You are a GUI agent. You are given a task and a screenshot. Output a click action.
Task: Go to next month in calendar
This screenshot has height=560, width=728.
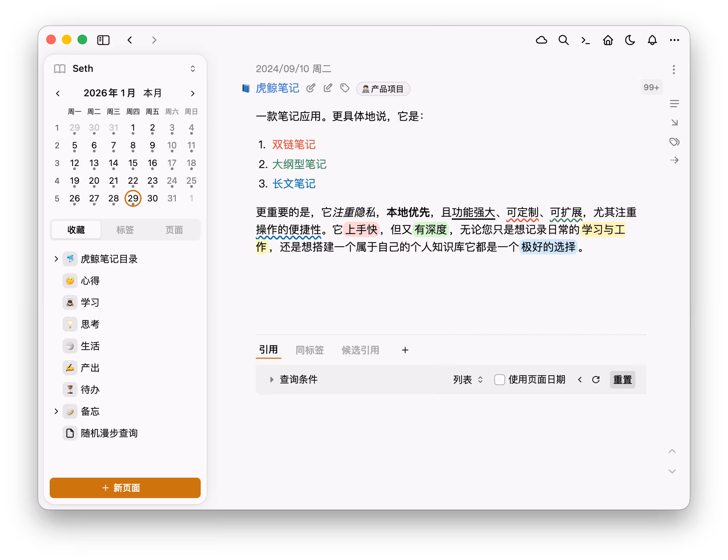193,93
